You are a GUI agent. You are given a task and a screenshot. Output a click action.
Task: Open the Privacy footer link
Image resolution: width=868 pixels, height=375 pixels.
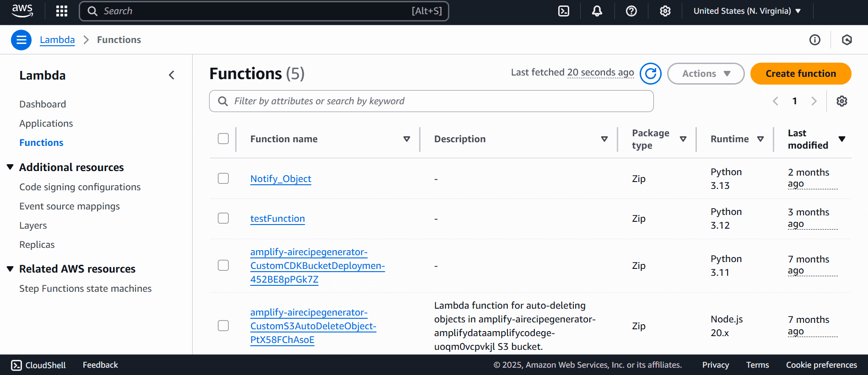pyautogui.click(x=716, y=365)
